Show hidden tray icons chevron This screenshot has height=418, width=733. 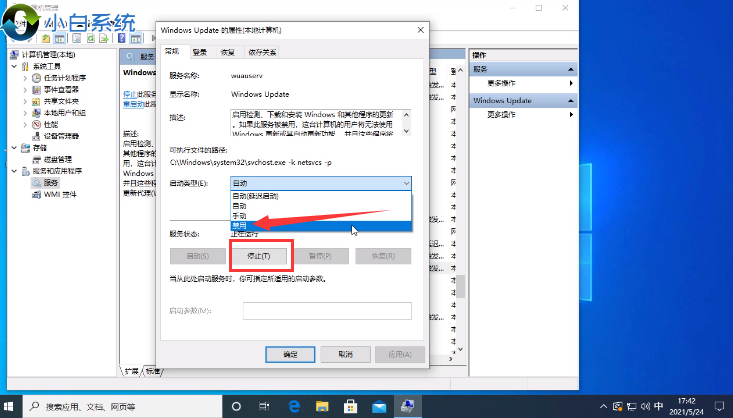pos(604,406)
